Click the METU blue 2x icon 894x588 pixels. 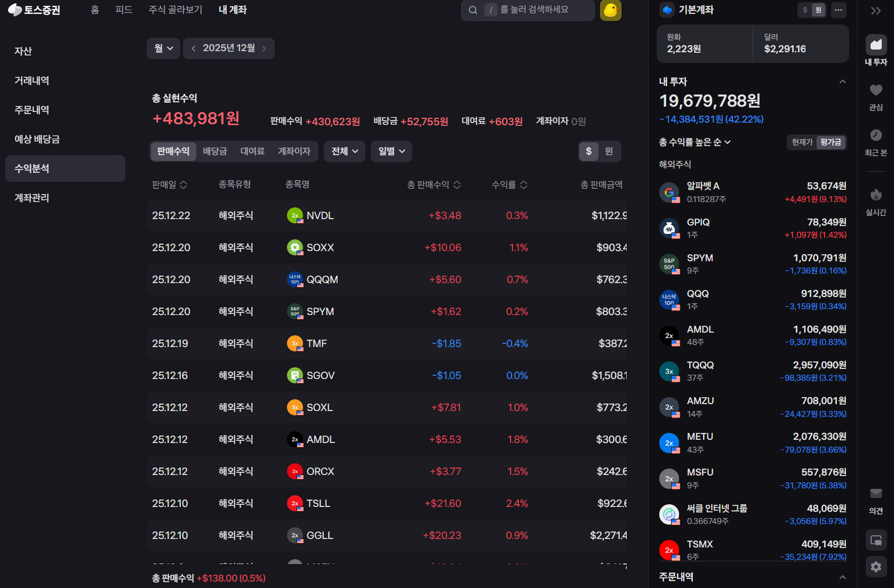pyautogui.click(x=669, y=443)
